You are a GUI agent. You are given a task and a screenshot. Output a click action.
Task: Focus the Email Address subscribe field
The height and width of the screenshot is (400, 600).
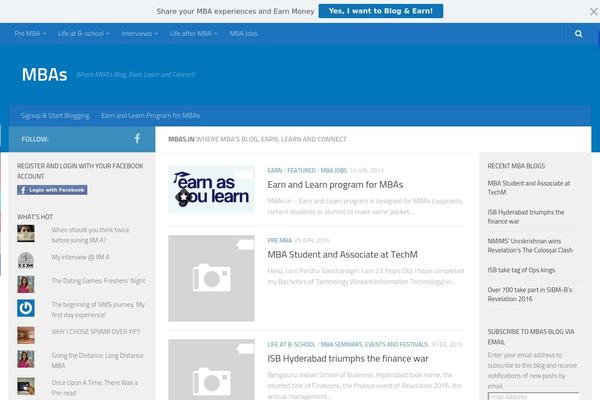tap(533, 396)
